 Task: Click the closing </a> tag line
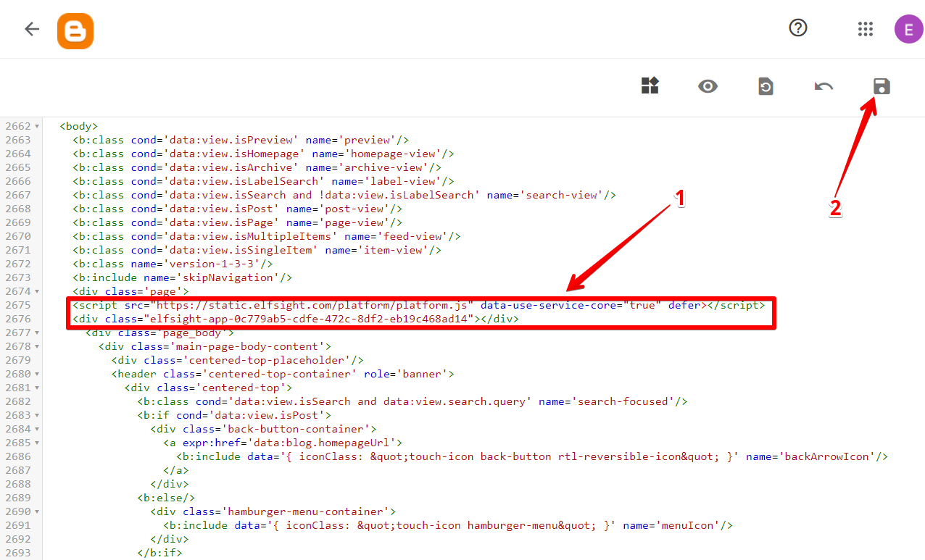[176, 470]
